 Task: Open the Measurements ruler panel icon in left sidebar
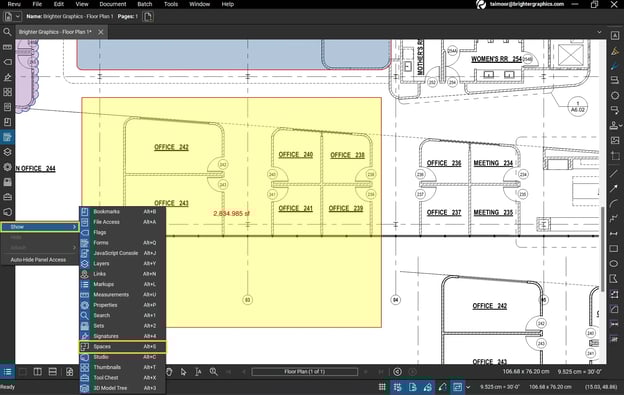[7, 47]
